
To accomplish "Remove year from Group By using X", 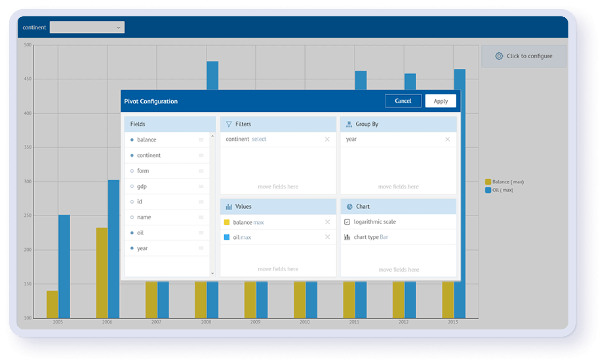I will pos(447,139).
